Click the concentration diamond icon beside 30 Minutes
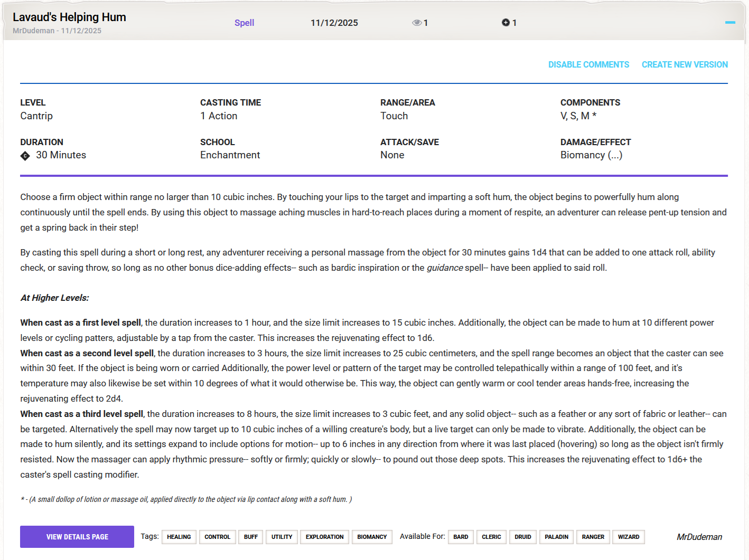 point(25,156)
